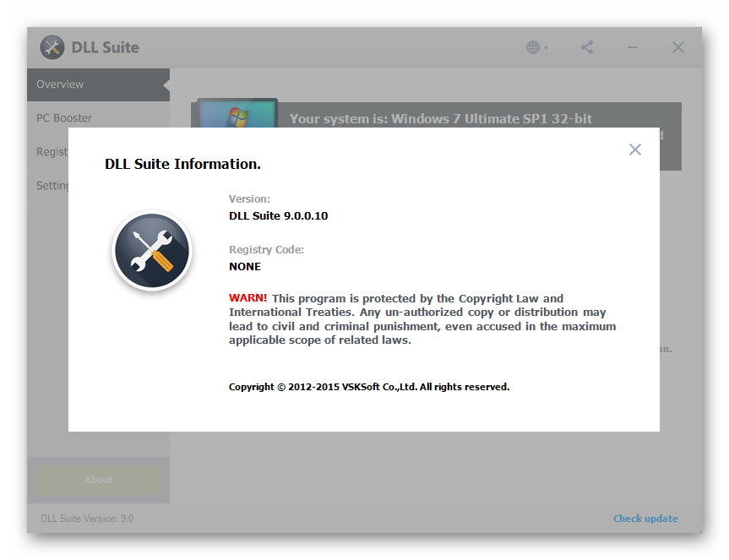Open the PC Booster sidebar tab
This screenshot has height=560, width=729.
coord(98,118)
